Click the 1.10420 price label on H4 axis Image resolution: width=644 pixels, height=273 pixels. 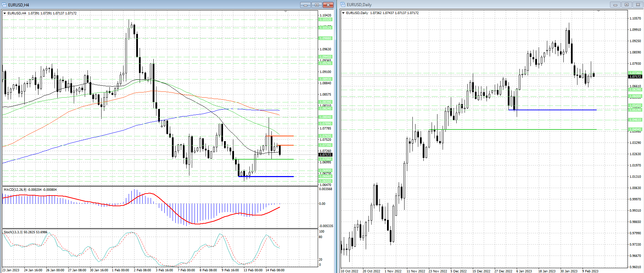pyautogui.click(x=326, y=15)
